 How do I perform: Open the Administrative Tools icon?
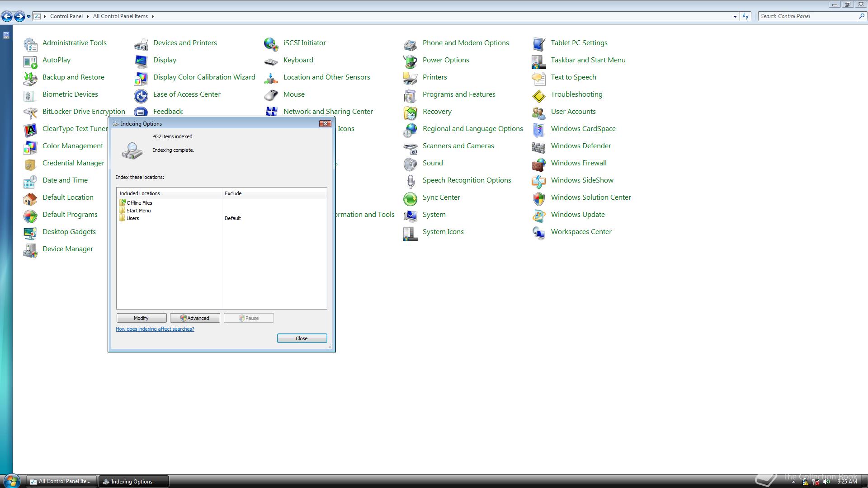(x=30, y=44)
